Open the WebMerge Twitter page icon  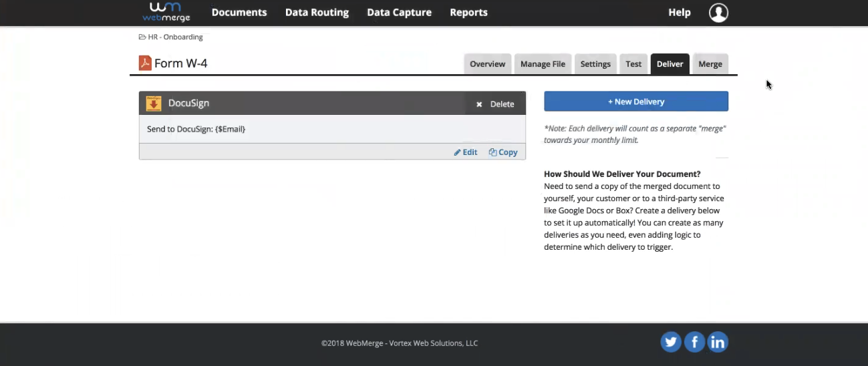pyautogui.click(x=671, y=342)
